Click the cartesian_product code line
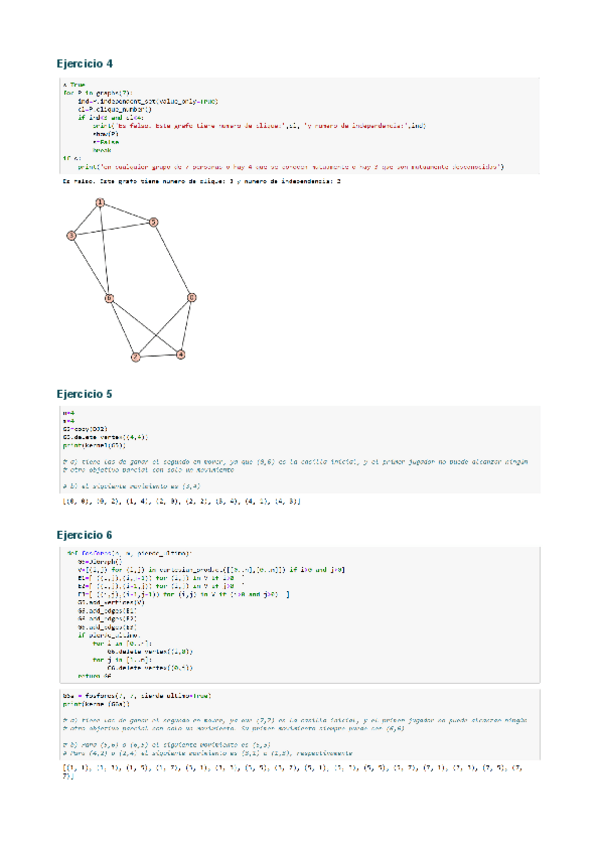The width and height of the screenshot is (600, 848). coord(210,569)
